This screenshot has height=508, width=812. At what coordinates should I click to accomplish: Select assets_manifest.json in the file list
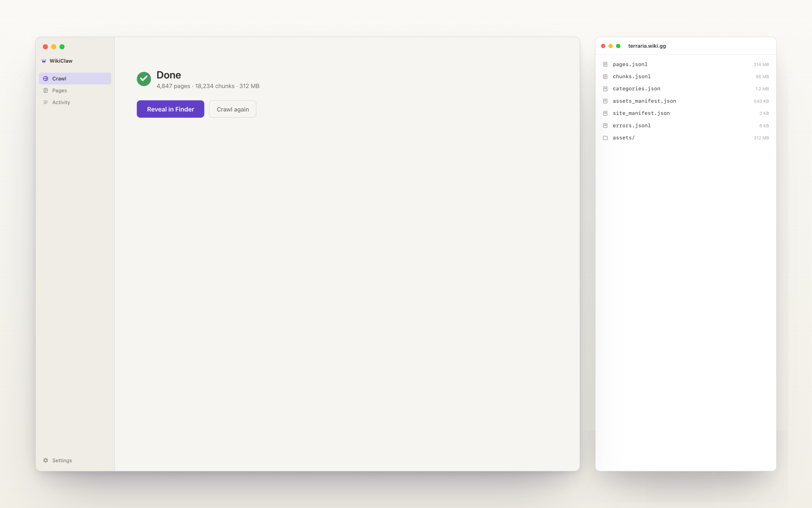click(644, 101)
